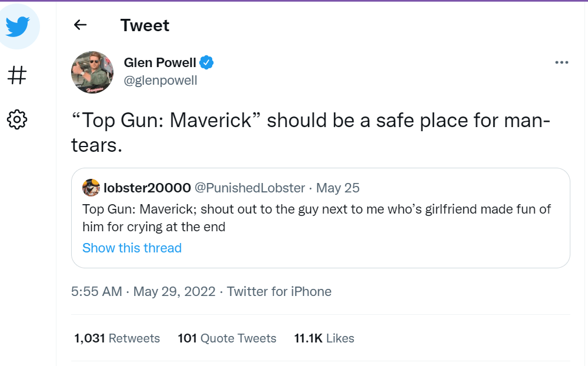Click Glen Powell's blue verified badge
Viewport: 588px width, 366px height.
[206, 62]
